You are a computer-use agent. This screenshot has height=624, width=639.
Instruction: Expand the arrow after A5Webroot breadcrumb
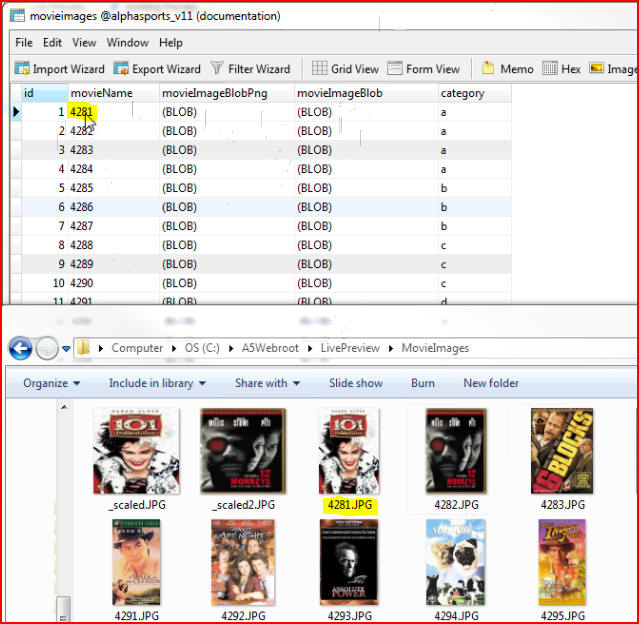point(310,348)
